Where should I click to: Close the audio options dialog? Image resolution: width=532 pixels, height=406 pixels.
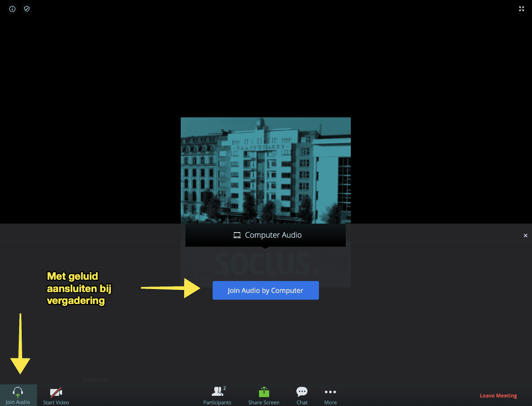pyautogui.click(x=525, y=236)
